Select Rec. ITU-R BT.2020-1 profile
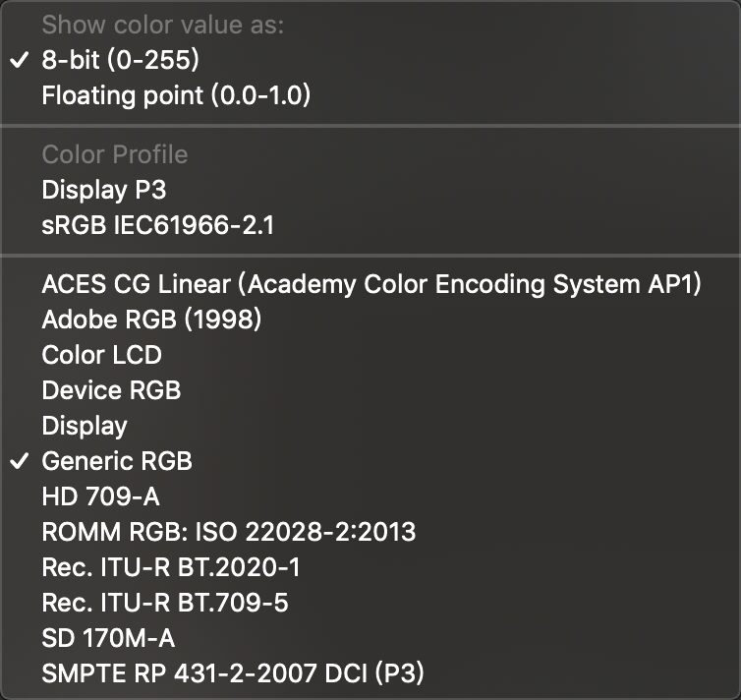This screenshot has height=700, width=741. pyautogui.click(x=171, y=567)
